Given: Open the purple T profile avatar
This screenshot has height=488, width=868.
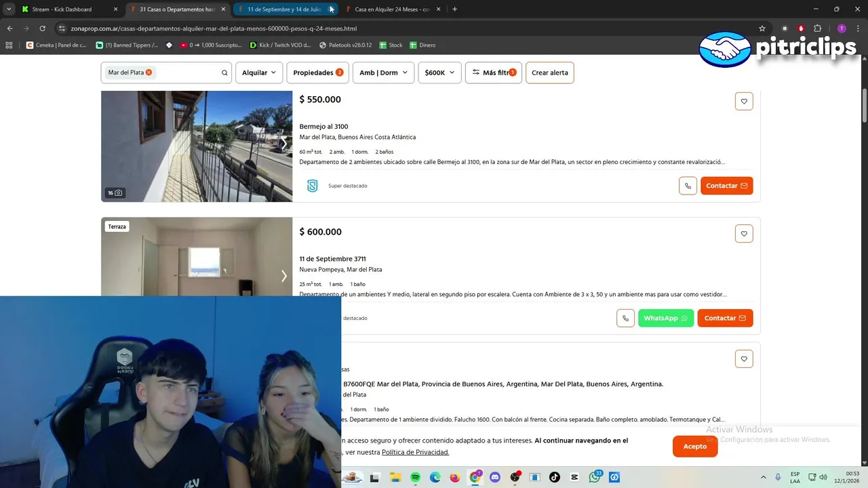Looking at the screenshot, I should [x=842, y=28].
